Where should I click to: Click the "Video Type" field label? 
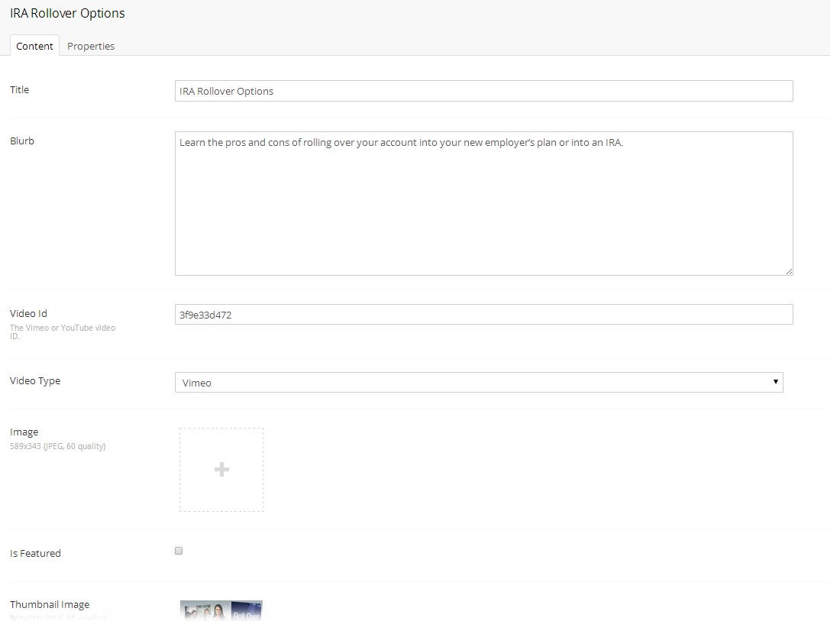click(35, 380)
